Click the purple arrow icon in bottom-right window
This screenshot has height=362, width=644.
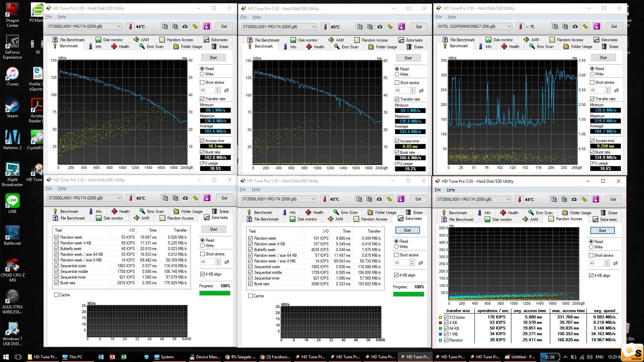596,199
